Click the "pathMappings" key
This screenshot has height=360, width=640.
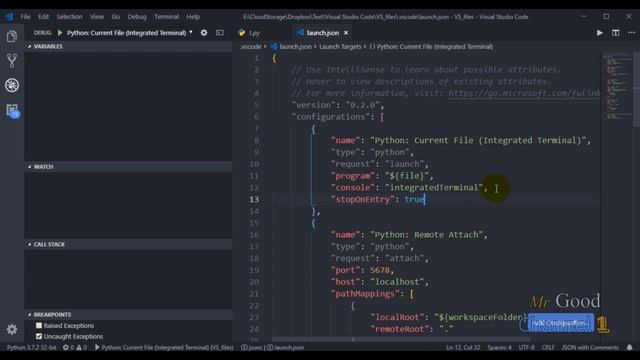[x=365, y=294]
